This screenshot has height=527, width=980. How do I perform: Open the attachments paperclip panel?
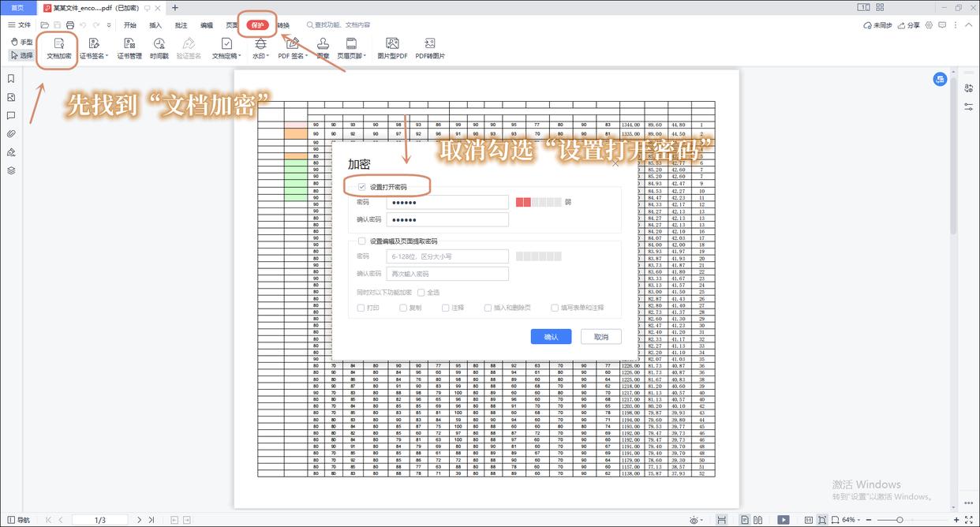click(x=11, y=133)
